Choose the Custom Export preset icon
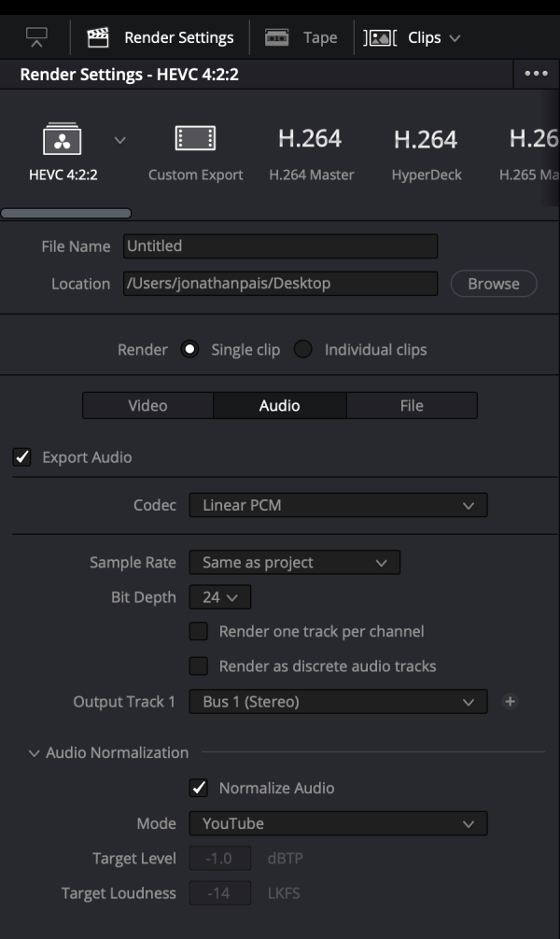This screenshot has width=560, height=939. point(195,140)
